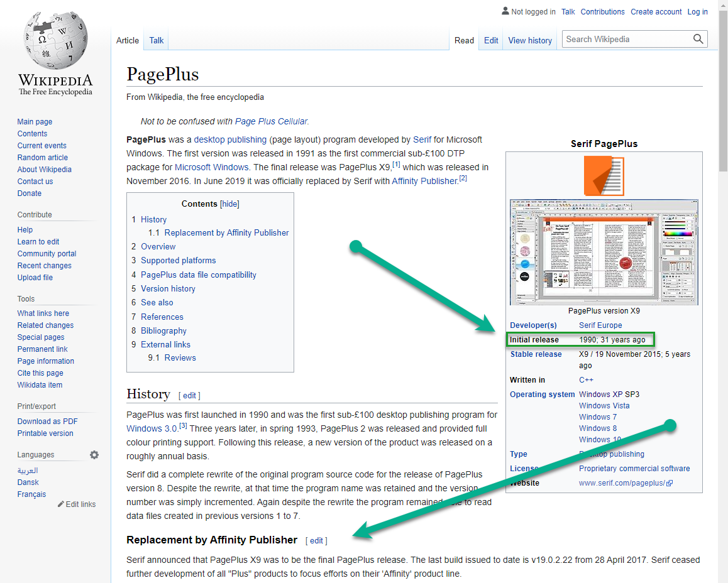The height and width of the screenshot is (583, 728).
Task: Open Page information link
Action: pyautogui.click(x=45, y=361)
